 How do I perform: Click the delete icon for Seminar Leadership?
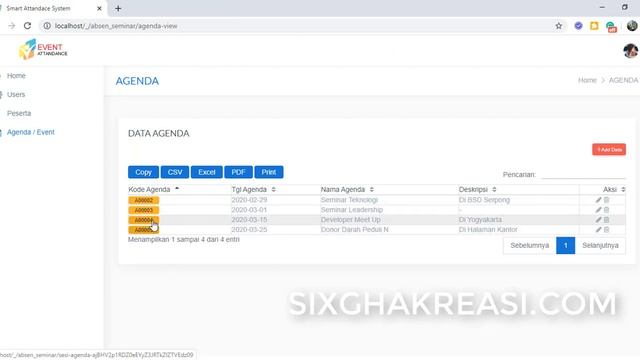click(x=607, y=210)
